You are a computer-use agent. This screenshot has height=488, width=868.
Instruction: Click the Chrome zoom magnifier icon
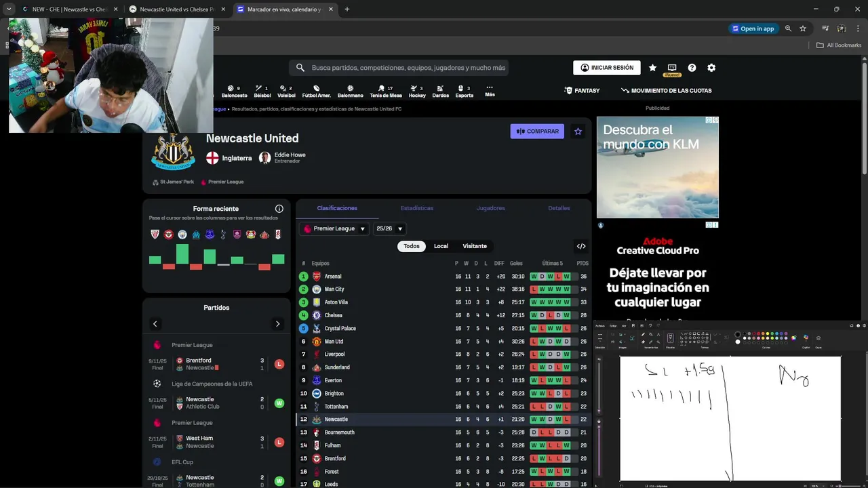[788, 28]
